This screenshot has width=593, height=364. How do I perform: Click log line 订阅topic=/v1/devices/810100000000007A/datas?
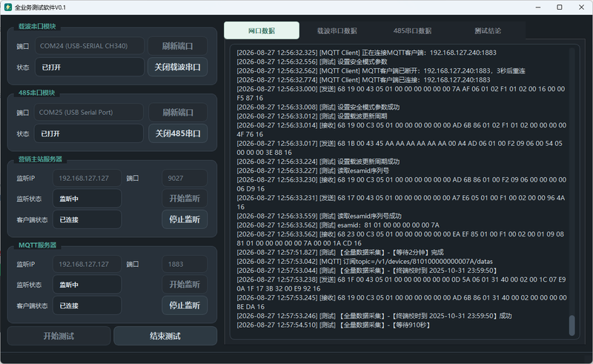365,262
